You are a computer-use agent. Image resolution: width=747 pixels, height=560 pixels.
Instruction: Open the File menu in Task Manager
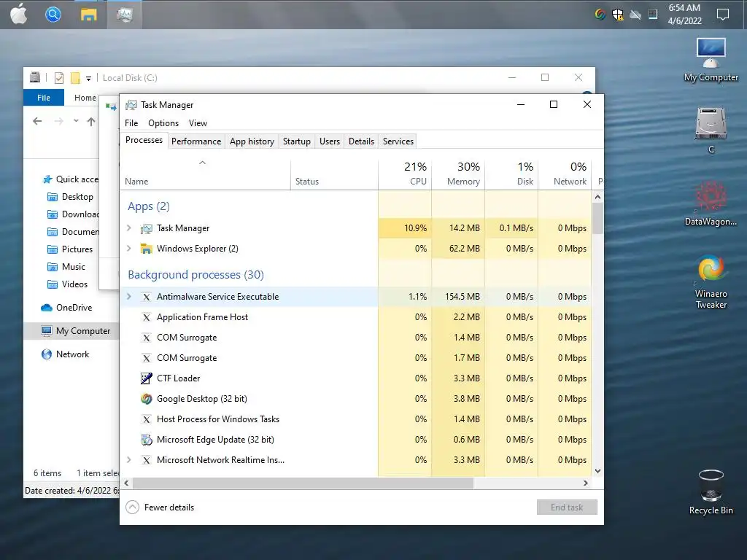tap(131, 122)
